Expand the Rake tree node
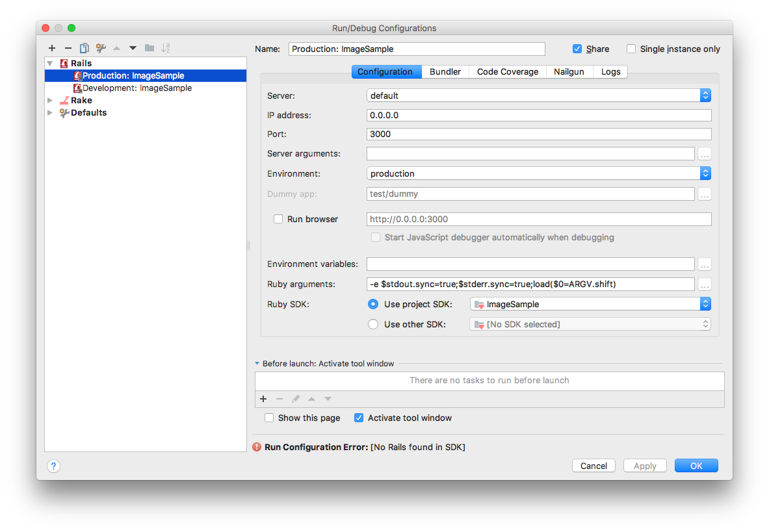 50,100
